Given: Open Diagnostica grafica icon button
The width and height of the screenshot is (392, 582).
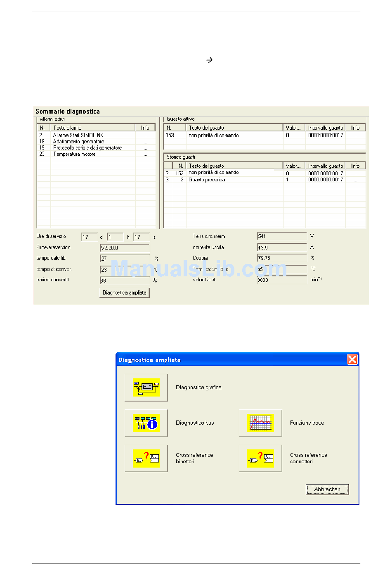Looking at the screenshot, I should pyautogui.click(x=146, y=387).
